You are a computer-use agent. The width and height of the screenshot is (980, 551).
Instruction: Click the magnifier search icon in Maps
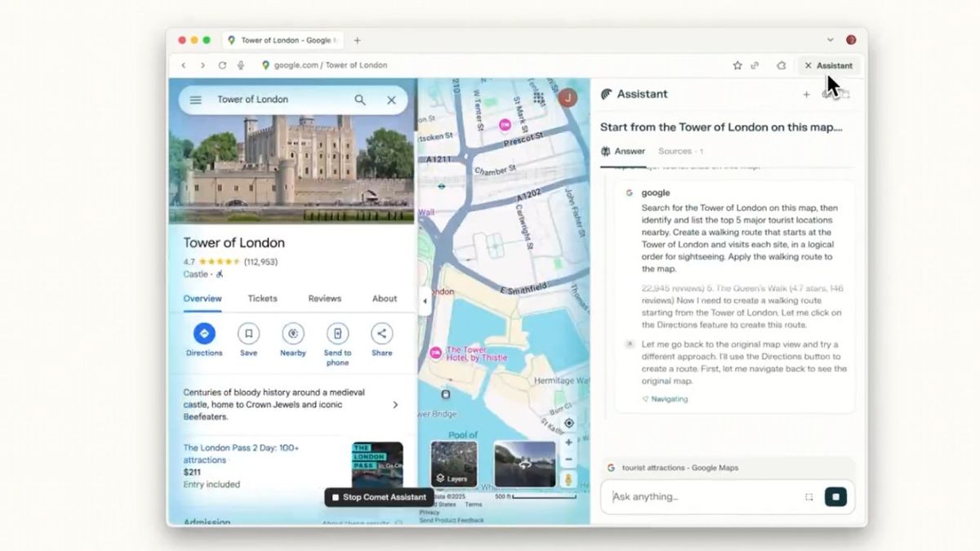pyautogui.click(x=360, y=100)
